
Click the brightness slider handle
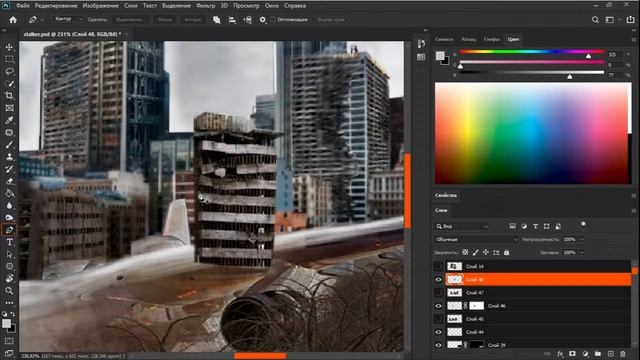click(x=570, y=76)
